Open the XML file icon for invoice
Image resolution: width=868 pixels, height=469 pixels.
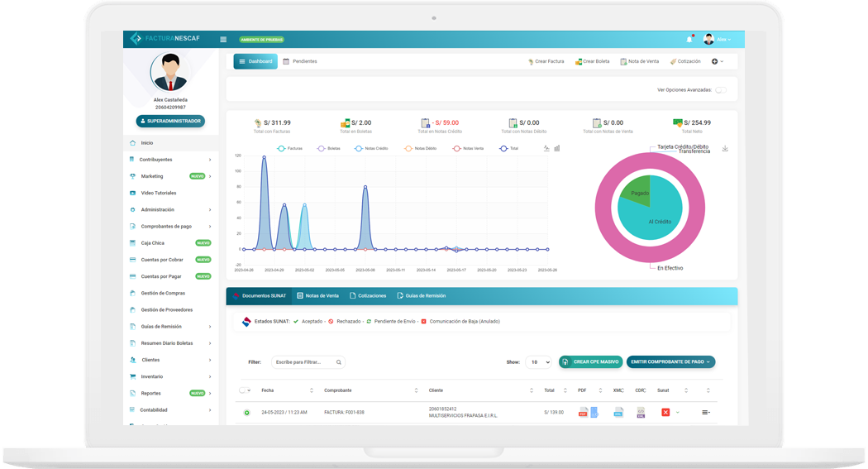[x=618, y=412]
